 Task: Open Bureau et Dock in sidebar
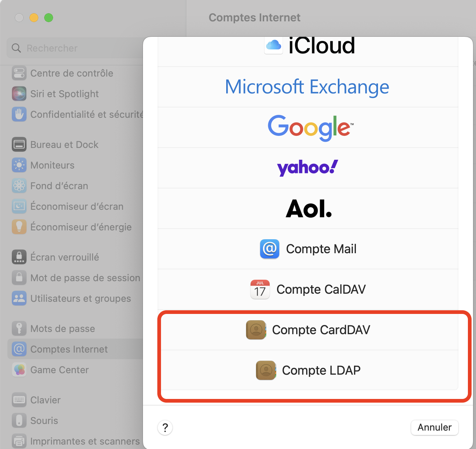click(64, 145)
